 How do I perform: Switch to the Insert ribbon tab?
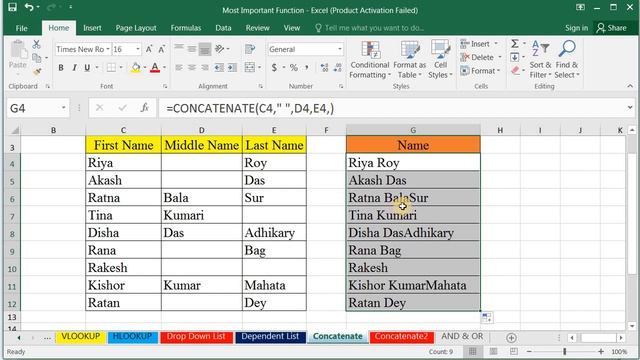click(x=92, y=28)
